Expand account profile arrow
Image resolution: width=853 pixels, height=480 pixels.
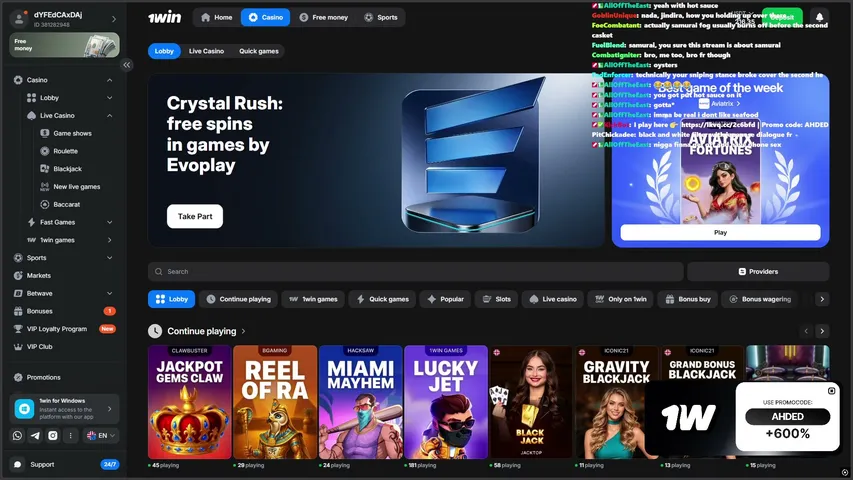click(114, 19)
